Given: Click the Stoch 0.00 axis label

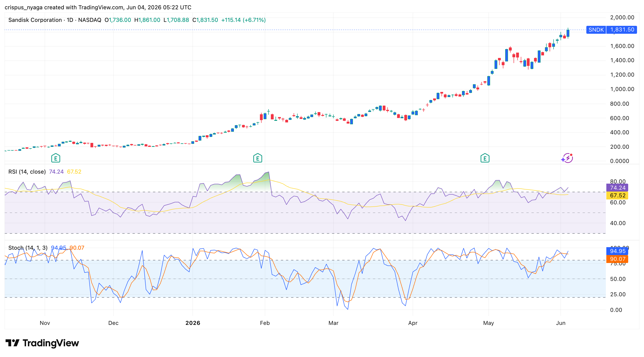Looking at the screenshot, I should click(x=616, y=310).
